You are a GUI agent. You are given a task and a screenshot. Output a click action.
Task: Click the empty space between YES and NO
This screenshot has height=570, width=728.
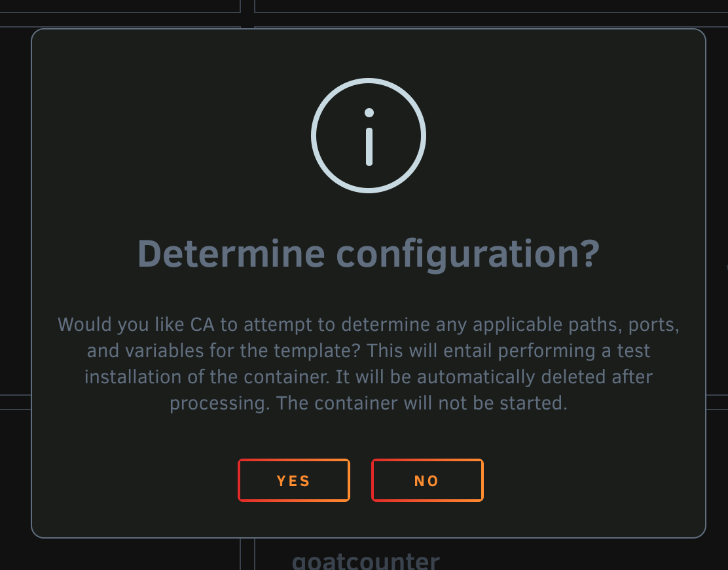click(x=361, y=480)
